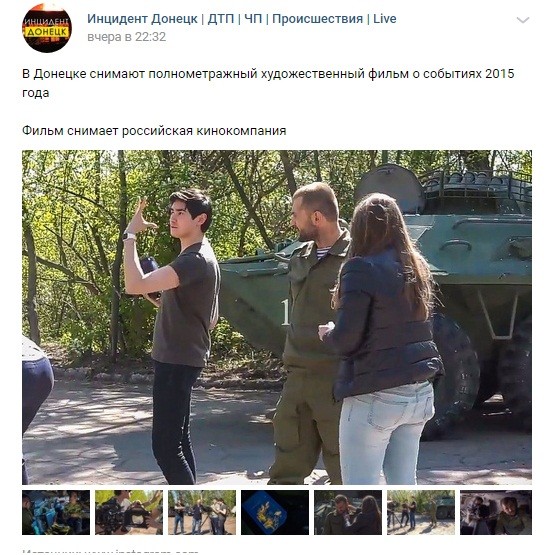This screenshot has height=555, width=548.
Task: Expand the post options chevron menu
Action: point(523,20)
